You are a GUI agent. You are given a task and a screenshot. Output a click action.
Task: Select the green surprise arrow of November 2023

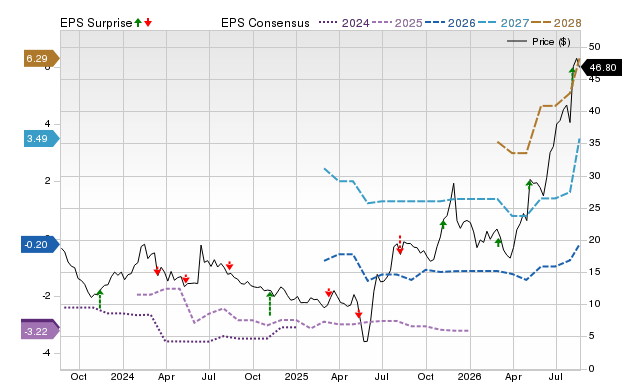click(100, 299)
